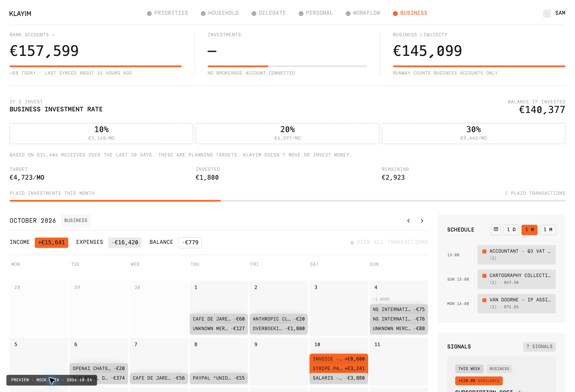This screenshot has width=575, height=392.
Task: Toggle the Income +€15,641 chip
Action: [51, 242]
